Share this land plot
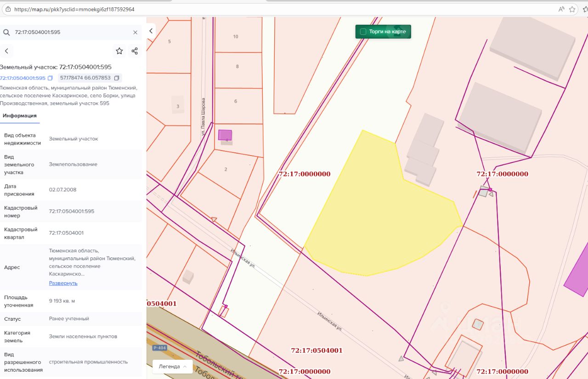Image resolution: width=588 pixels, height=379 pixels. click(x=135, y=51)
